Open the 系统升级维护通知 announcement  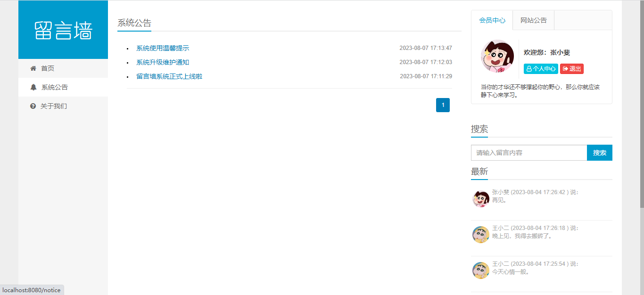pos(163,62)
